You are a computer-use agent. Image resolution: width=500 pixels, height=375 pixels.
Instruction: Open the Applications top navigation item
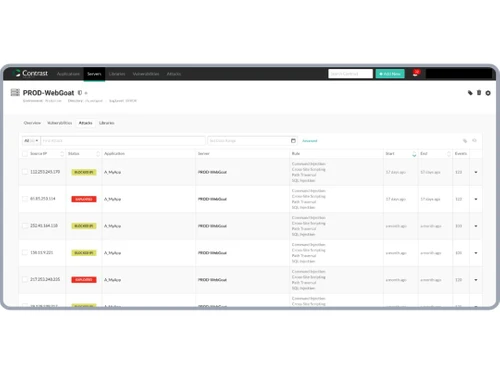pyautogui.click(x=68, y=74)
